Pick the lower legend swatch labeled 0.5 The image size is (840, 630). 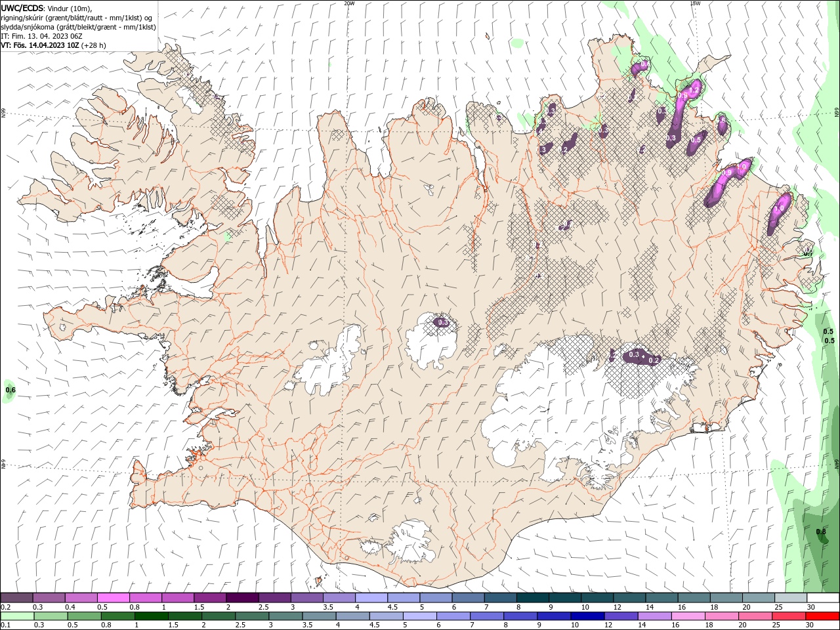[x=84, y=616]
